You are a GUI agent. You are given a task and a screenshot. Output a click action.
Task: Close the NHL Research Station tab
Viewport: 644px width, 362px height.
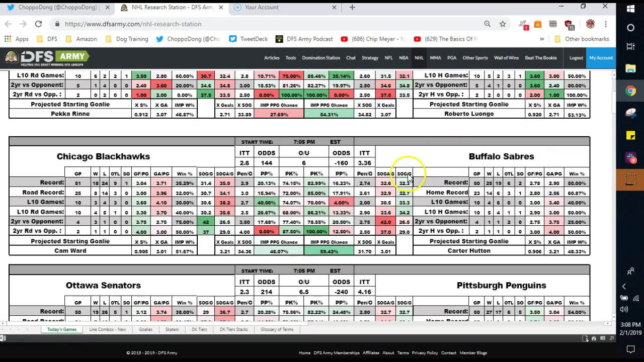[x=220, y=8]
